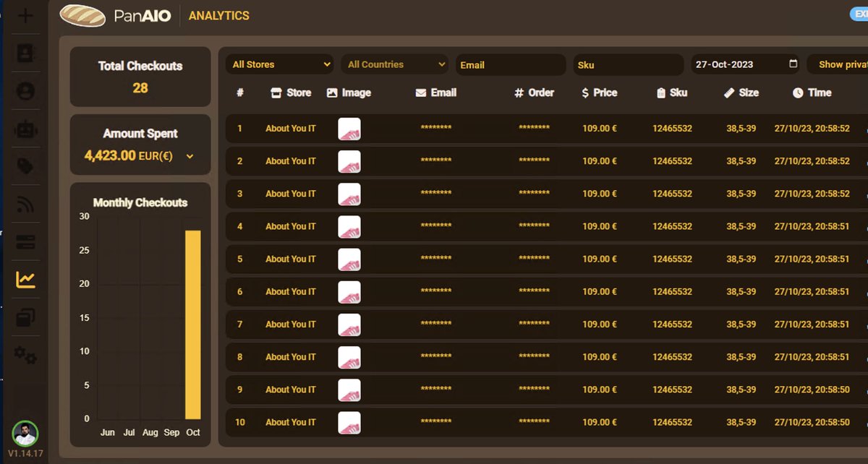Image resolution: width=868 pixels, height=464 pixels.
Task: Click the Order column hash icon
Action: [x=519, y=93]
